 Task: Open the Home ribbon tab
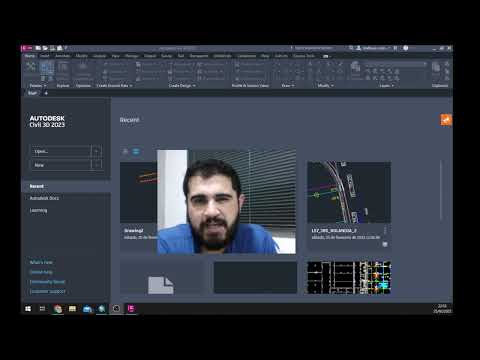pos(30,56)
